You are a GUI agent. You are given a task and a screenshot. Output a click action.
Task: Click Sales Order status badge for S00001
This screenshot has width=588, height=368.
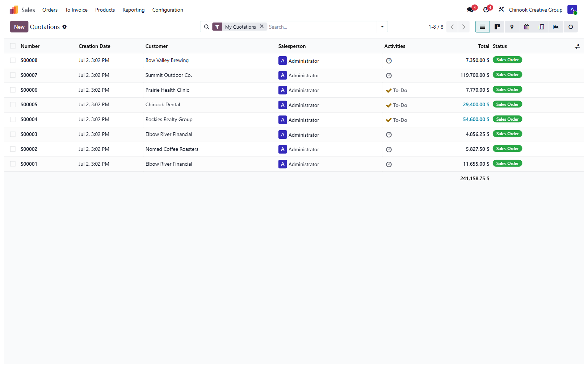point(507,164)
